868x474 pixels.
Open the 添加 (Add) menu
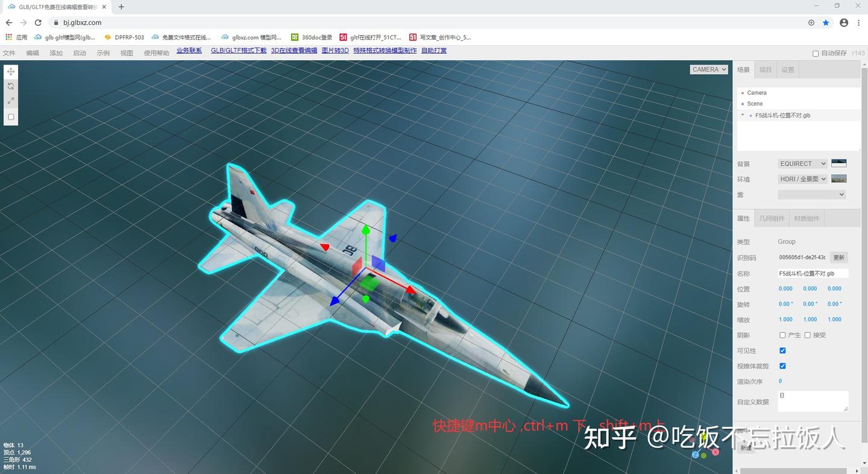click(56, 53)
